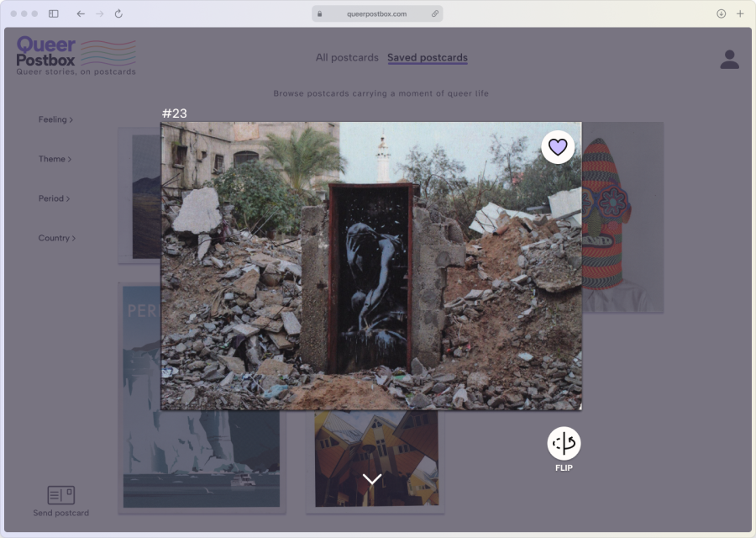Viewport: 756px width, 538px height.
Task: Click the Send postcard label
Action: point(60,513)
